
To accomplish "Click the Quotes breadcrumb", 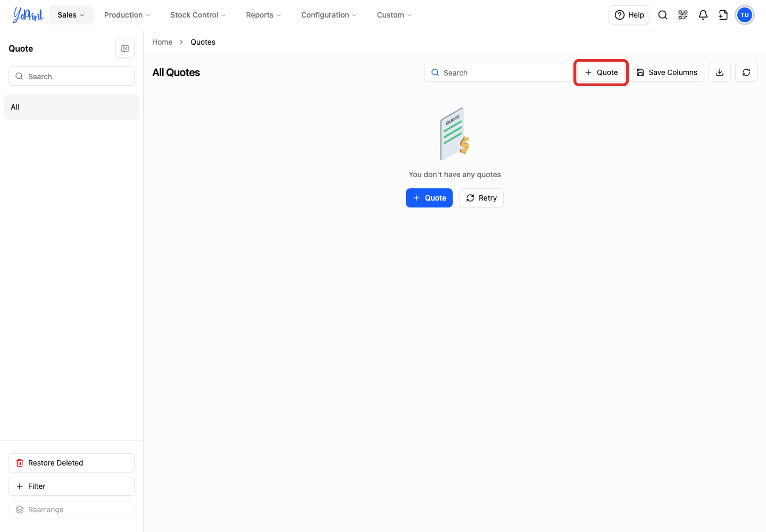I will (x=203, y=42).
